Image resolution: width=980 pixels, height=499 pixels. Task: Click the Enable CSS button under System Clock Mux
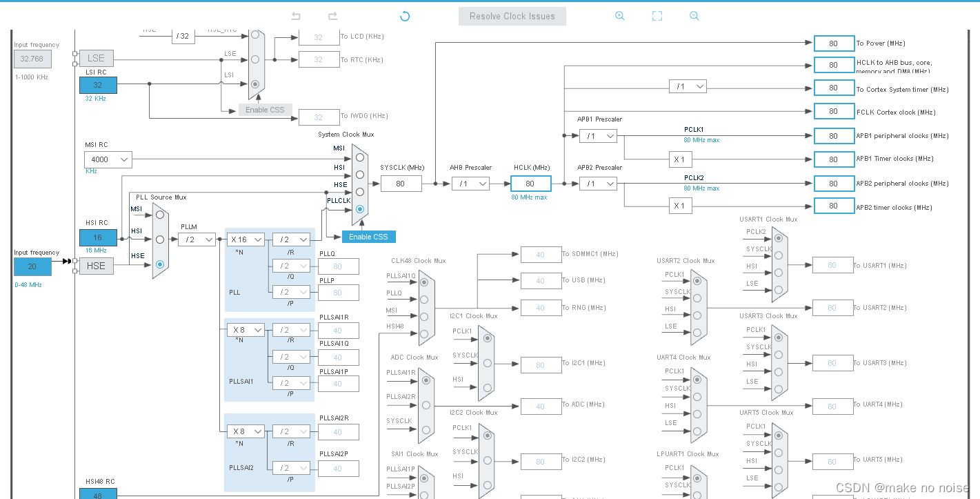368,237
